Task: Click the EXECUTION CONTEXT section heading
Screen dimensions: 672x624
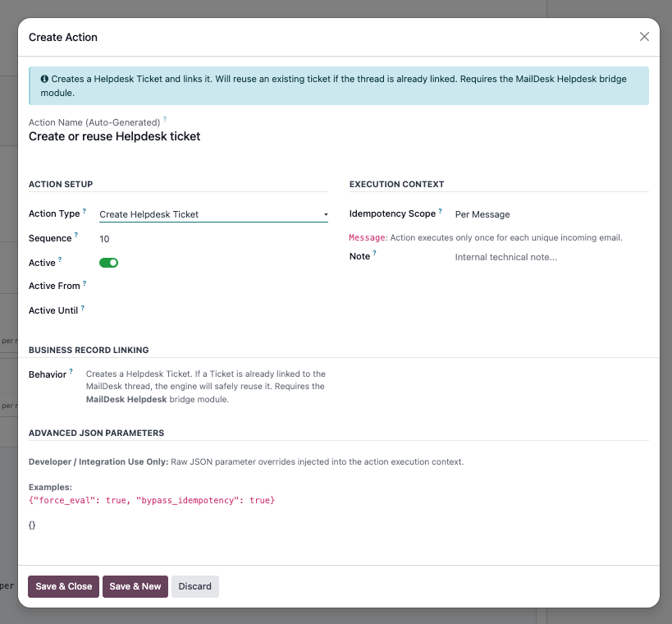Action: point(396,184)
